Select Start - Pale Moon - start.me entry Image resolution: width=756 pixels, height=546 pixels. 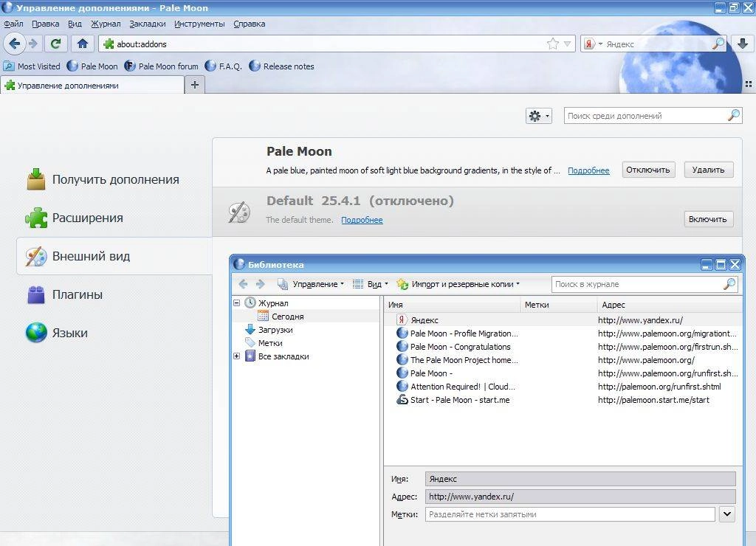pos(563,399)
